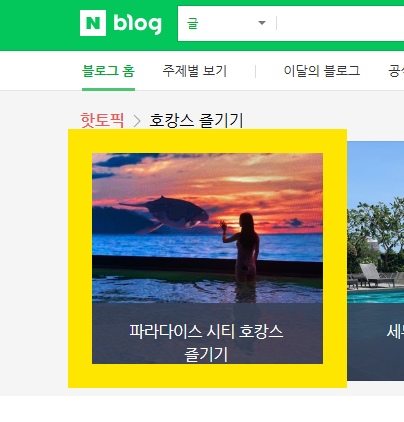Open the partially visible 공식 tab
This screenshot has width=404, height=422.
click(x=396, y=71)
